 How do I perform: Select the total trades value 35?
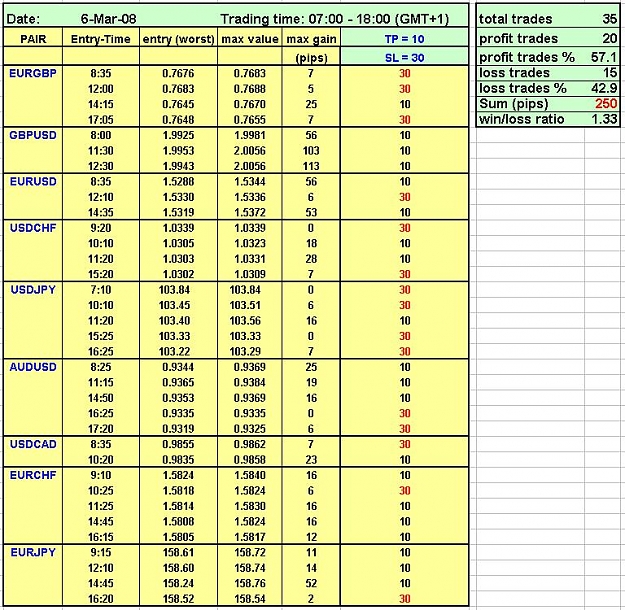(x=609, y=19)
